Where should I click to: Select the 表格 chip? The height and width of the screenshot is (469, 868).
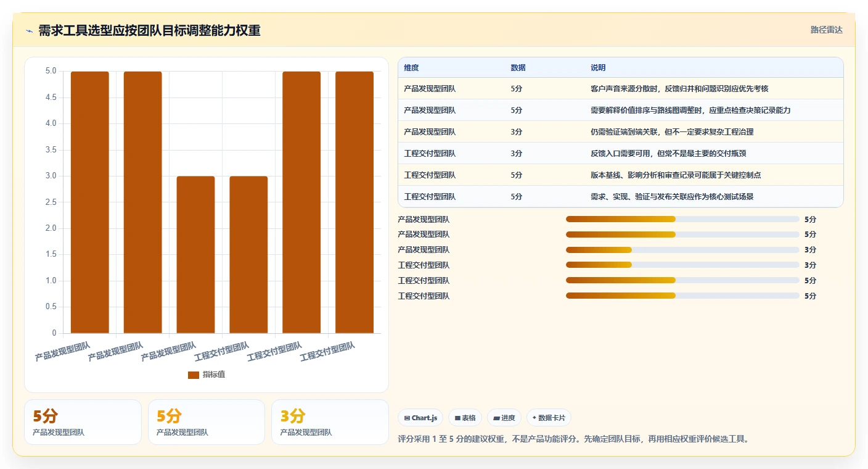(465, 418)
